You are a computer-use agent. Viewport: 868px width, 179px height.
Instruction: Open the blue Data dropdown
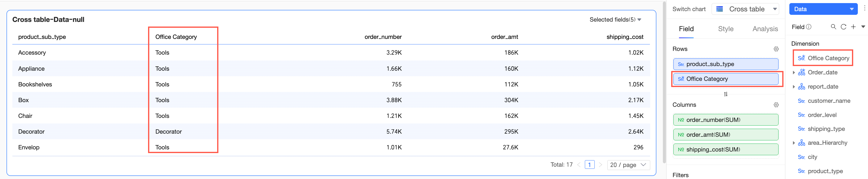(x=823, y=9)
